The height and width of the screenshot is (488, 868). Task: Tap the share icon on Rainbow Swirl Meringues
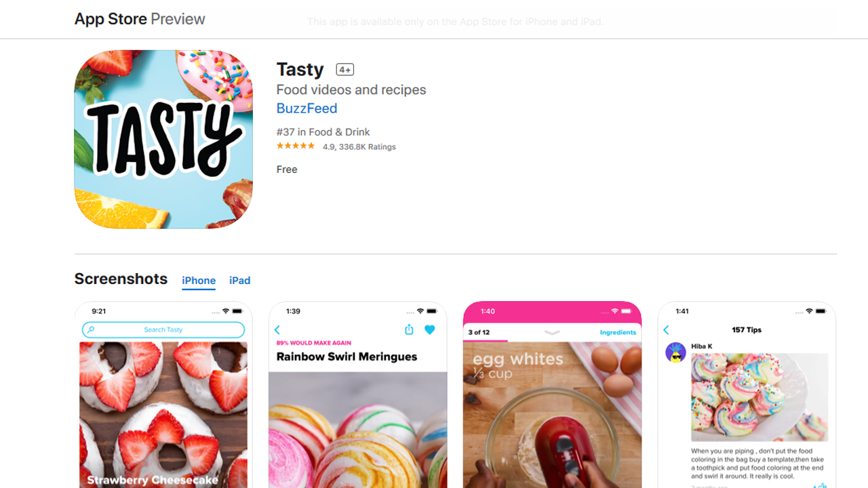pyautogui.click(x=409, y=329)
